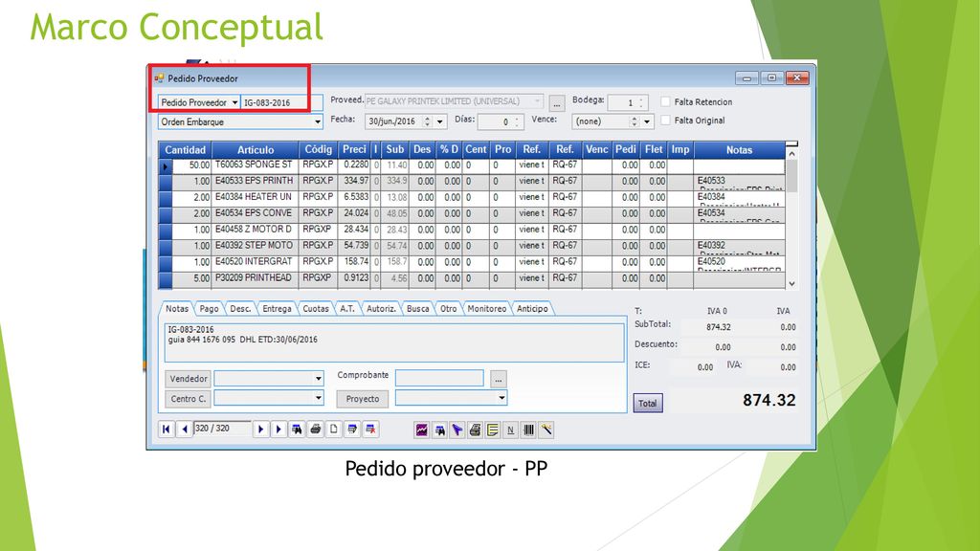Switch to the Anticipo tab

[x=532, y=309]
